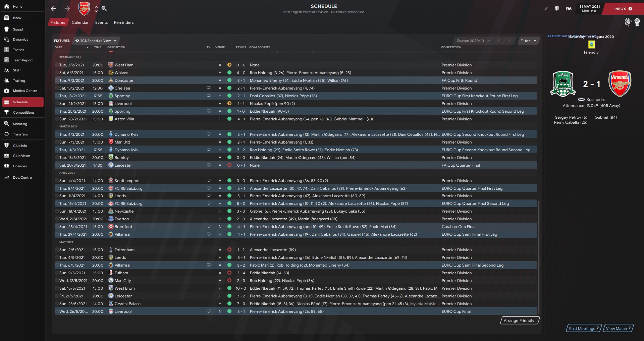The height and width of the screenshot is (341, 644).
Task: Click the Arrange Friendly button
Action: [519, 321]
